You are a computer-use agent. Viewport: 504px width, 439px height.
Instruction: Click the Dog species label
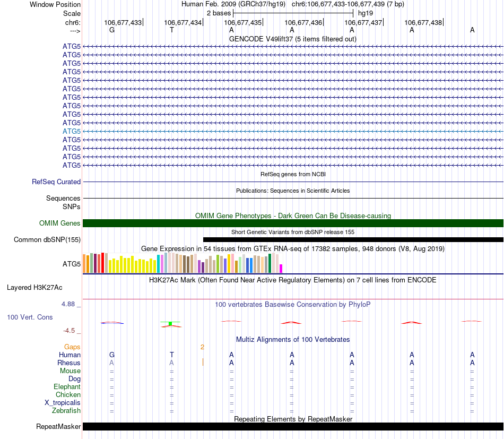(74, 379)
